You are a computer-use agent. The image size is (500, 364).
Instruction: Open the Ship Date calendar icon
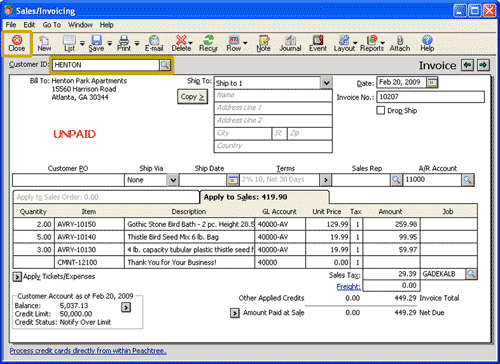coord(233,180)
